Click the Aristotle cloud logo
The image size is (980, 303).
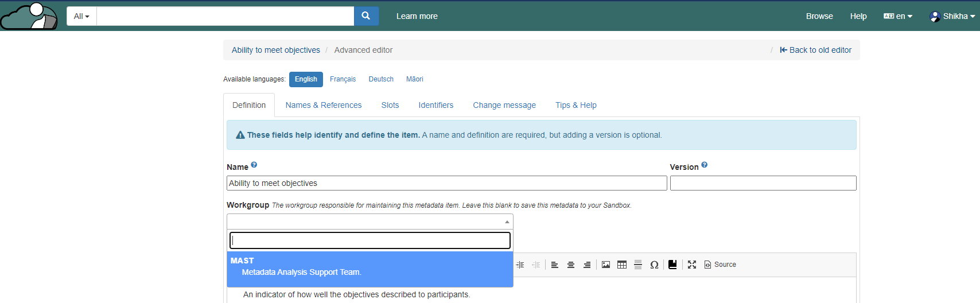tap(29, 16)
